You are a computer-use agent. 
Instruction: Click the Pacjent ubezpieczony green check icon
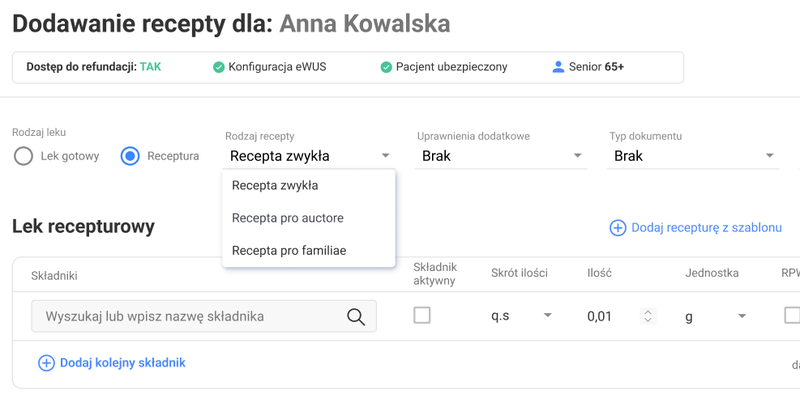(x=386, y=67)
